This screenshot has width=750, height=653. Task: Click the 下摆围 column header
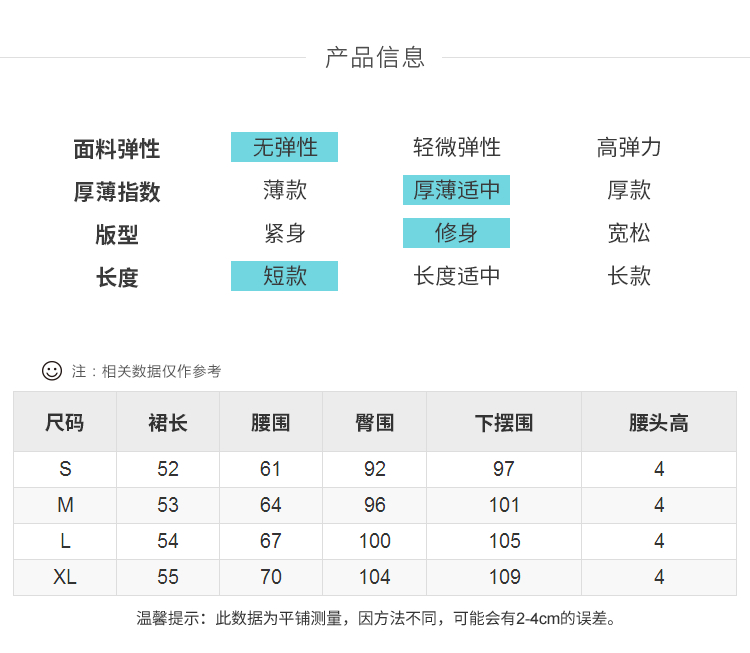pos(504,422)
